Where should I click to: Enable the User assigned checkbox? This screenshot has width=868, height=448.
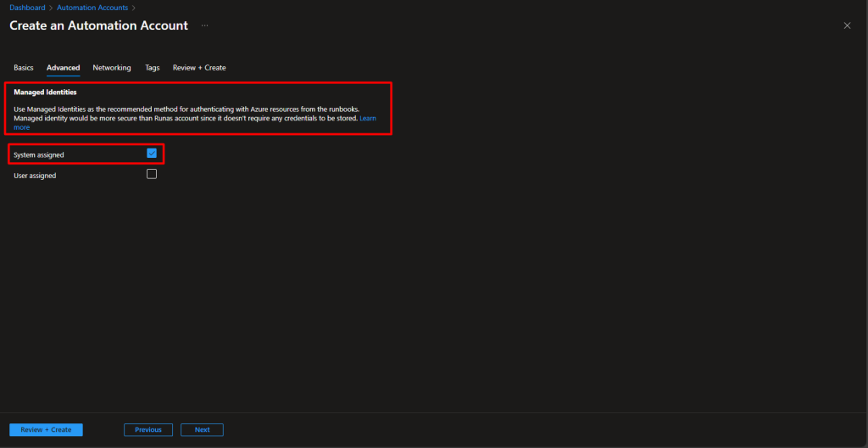(x=152, y=174)
